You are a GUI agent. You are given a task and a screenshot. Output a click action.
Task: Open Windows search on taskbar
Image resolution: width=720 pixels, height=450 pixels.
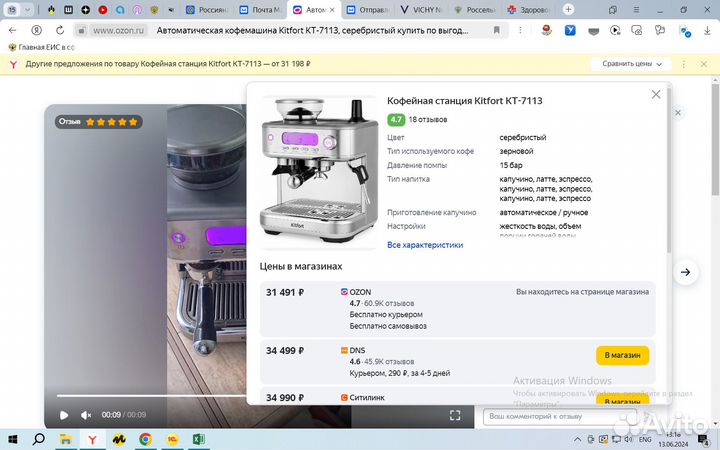pos(39,439)
